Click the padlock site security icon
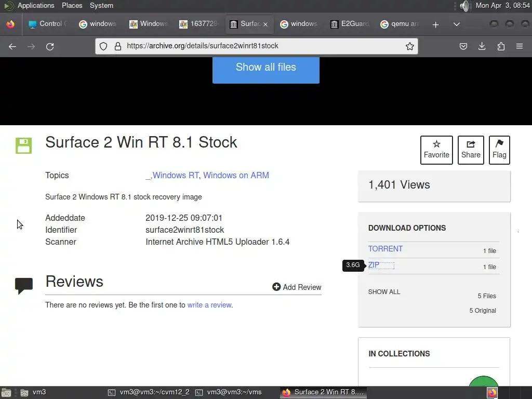 (x=118, y=46)
